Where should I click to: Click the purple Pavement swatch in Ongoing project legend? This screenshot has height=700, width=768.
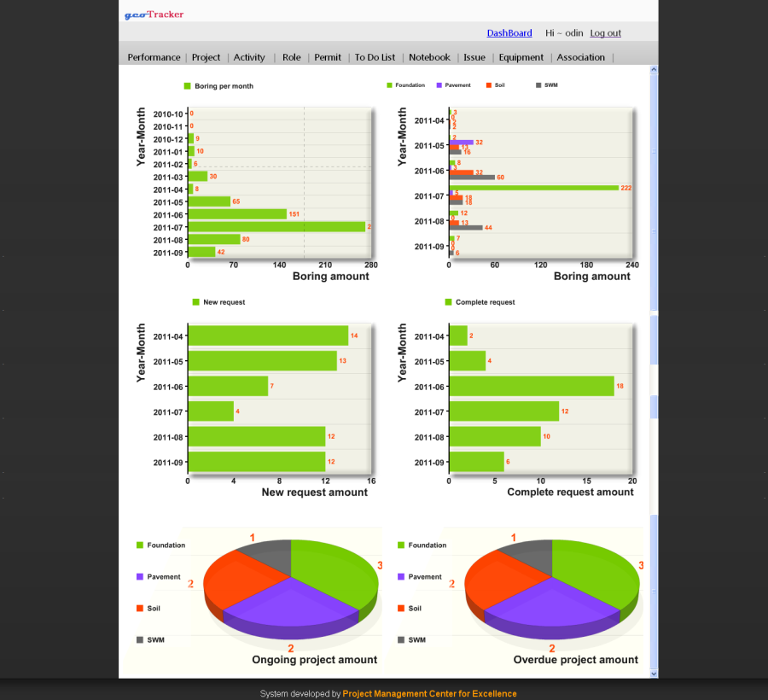tap(140, 577)
